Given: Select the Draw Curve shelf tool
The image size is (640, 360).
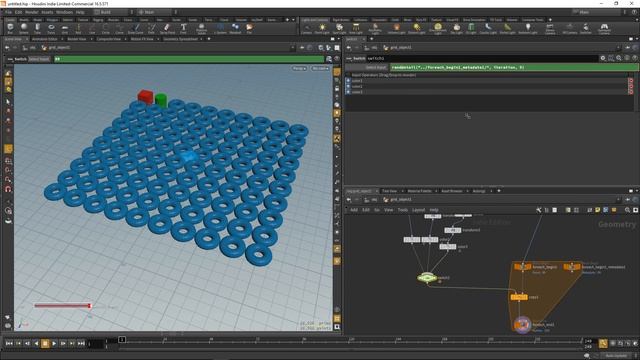Looking at the screenshot, I should tap(136, 28).
